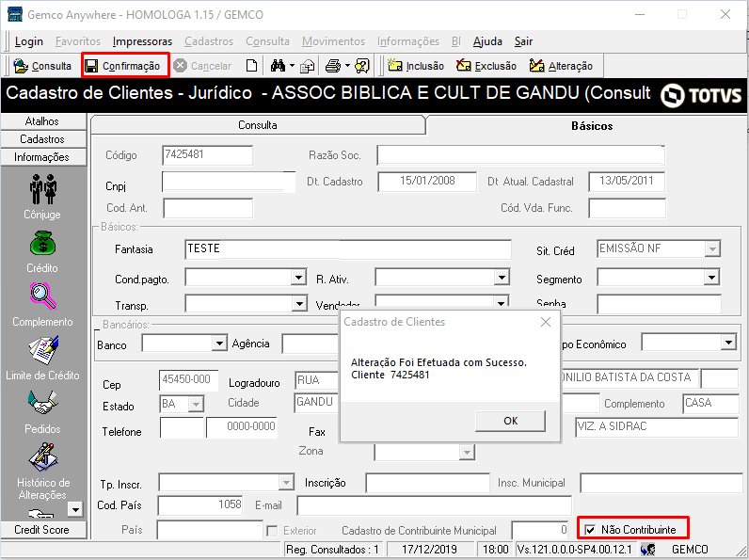Click the Gemco app icon in title bar

(15, 14)
